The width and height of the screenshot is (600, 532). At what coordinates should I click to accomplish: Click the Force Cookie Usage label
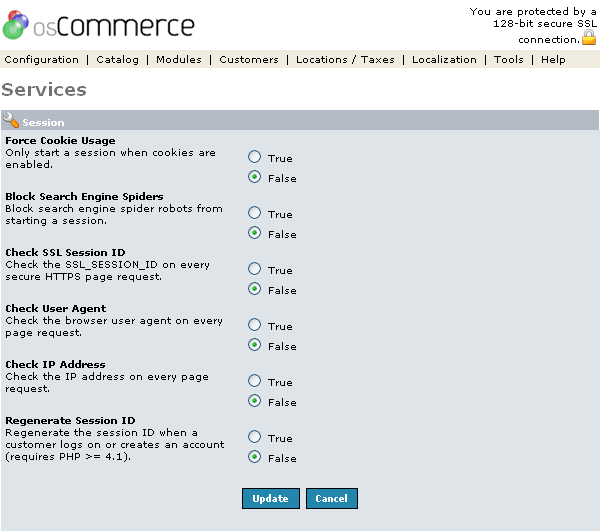coord(60,140)
